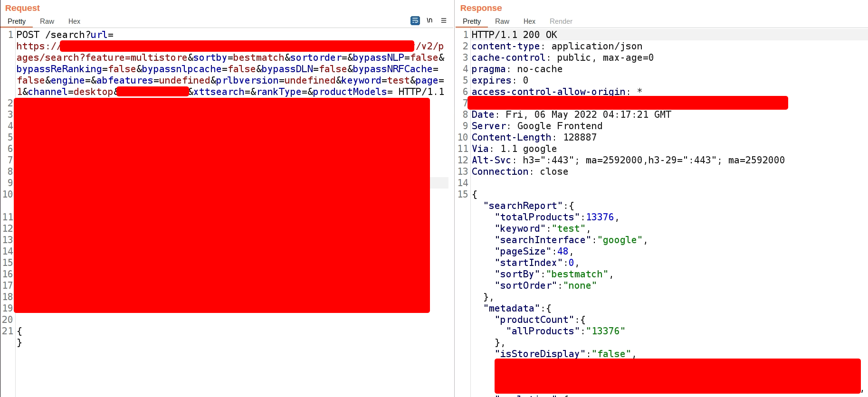The image size is (868, 397).
Task: Click 'productModels=' parameter in the request
Action: [353, 92]
